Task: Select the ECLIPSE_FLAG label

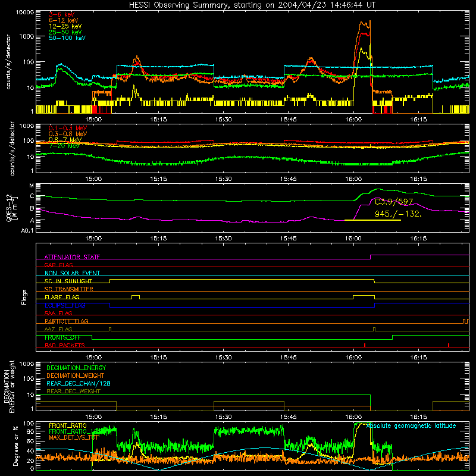Action: coord(65,305)
